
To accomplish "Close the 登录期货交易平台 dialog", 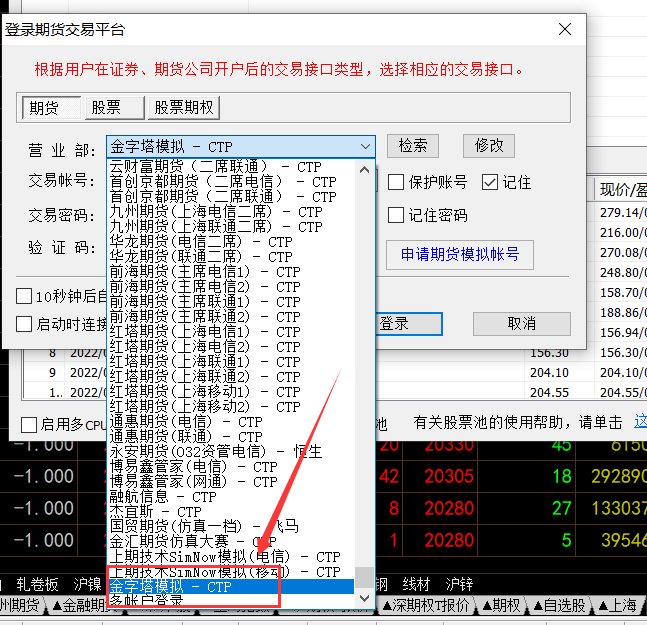I will pyautogui.click(x=564, y=29).
